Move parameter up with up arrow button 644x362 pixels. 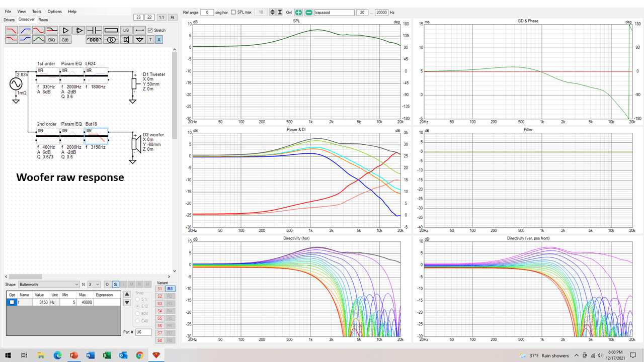point(127,294)
